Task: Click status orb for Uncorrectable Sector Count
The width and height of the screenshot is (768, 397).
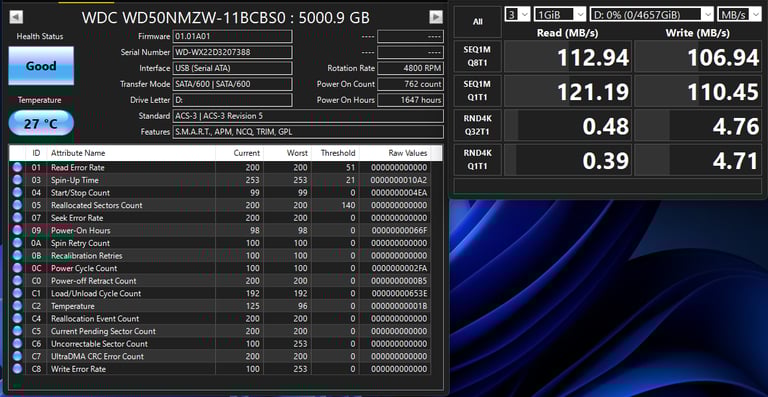Action: tap(18, 344)
